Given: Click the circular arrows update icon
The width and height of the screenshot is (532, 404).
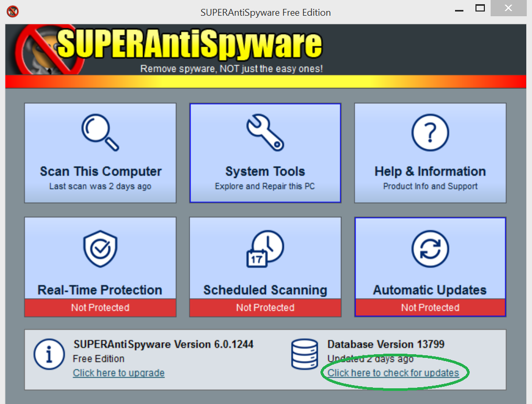Looking at the screenshot, I should point(430,249).
